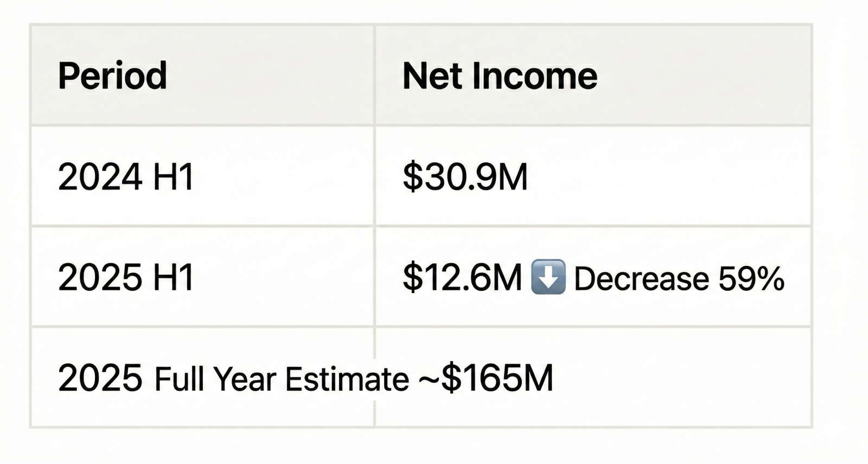Click the word Estimate in last row

click(x=347, y=379)
